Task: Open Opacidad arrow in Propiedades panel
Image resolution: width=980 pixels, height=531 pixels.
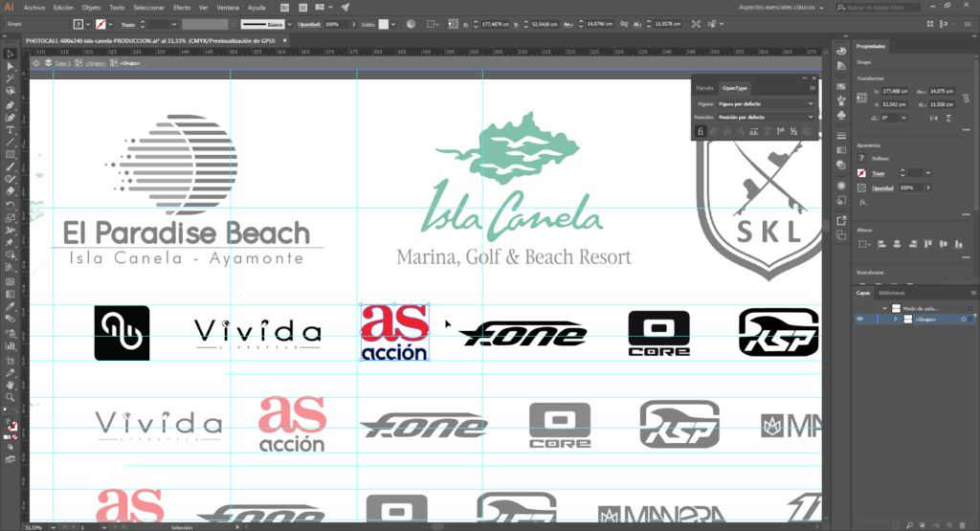Action: point(928,188)
